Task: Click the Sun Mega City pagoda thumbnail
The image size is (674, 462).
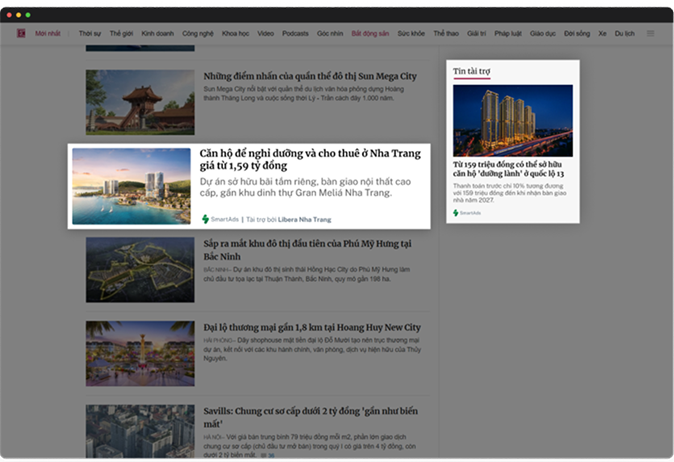Action: pyautogui.click(x=140, y=102)
